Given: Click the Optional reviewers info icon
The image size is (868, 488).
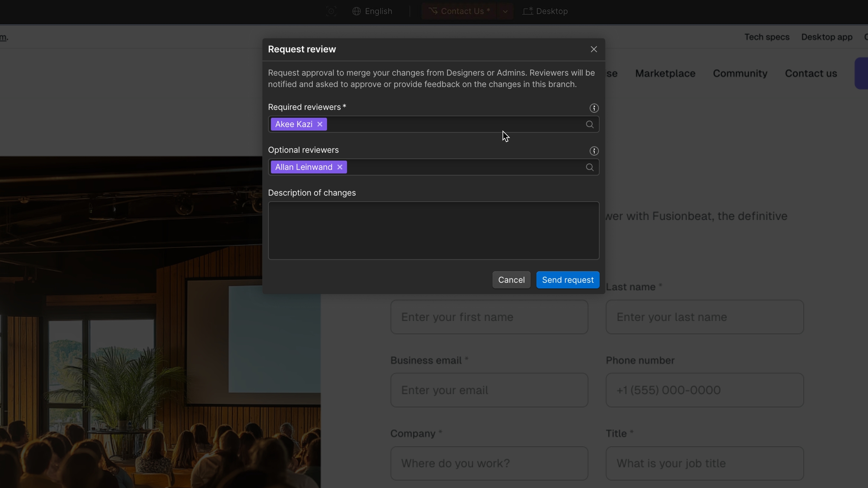Looking at the screenshot, I should tap(594, 151).
